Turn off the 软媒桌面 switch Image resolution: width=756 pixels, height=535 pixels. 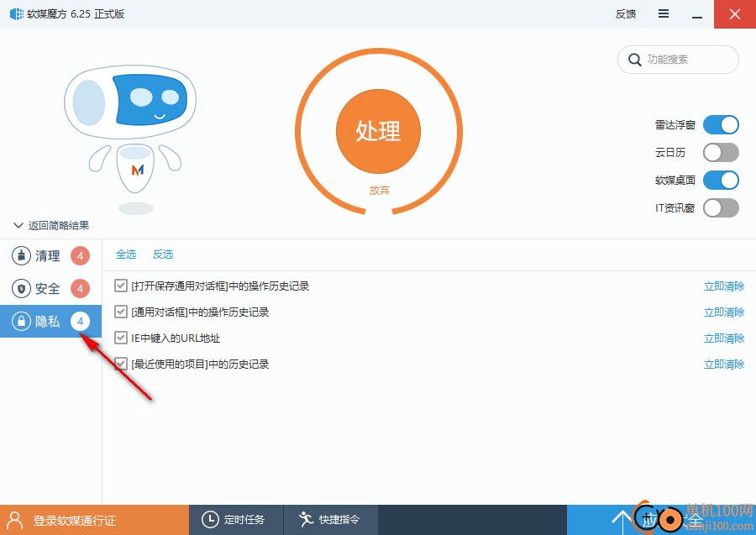pos(721,181)
